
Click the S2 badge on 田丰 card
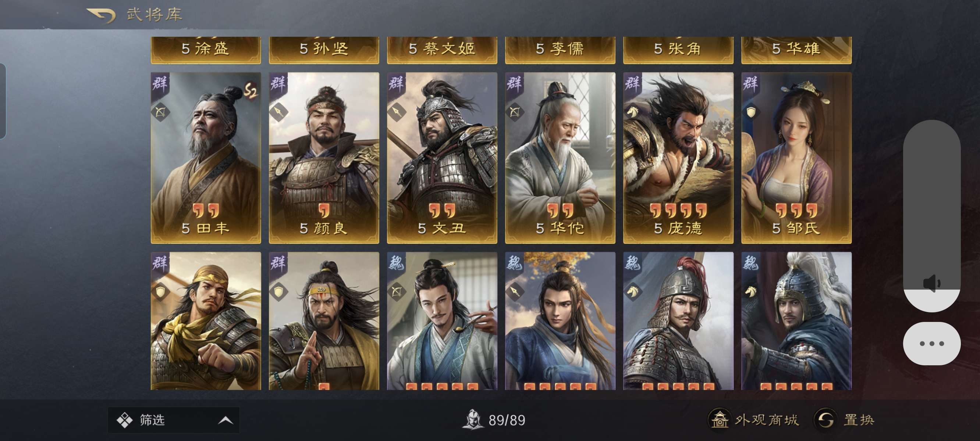coord(250,90)
